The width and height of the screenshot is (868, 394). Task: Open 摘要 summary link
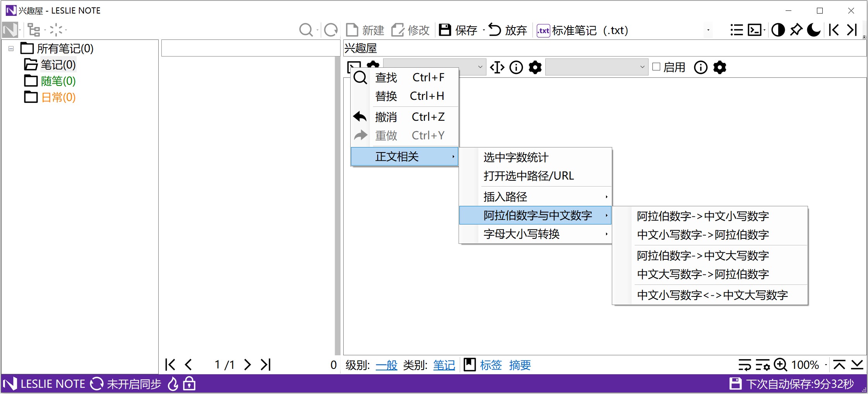pos(520,365)
